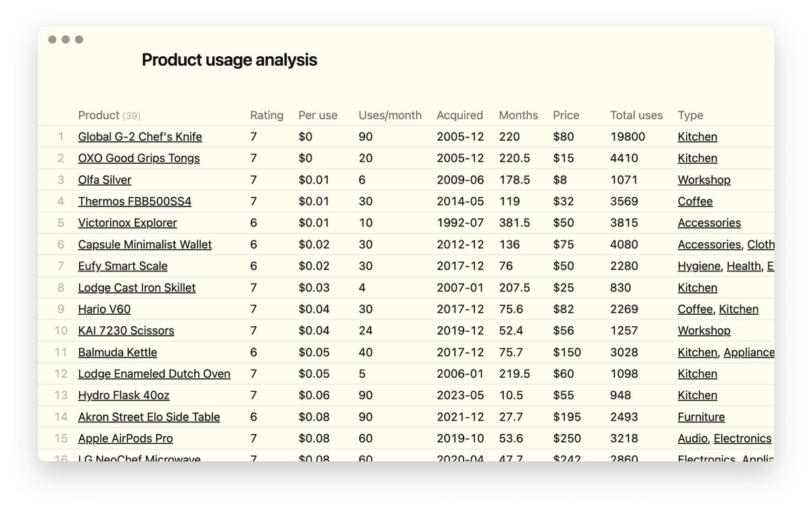Select the per use cell $0.06
The image size is (812, 511).
coord(315,396)
